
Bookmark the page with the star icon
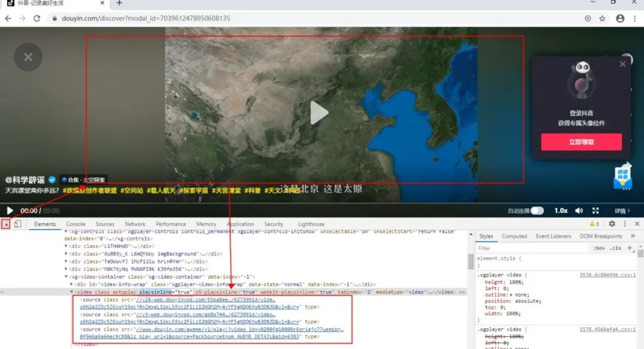click(x=602, y=18)
